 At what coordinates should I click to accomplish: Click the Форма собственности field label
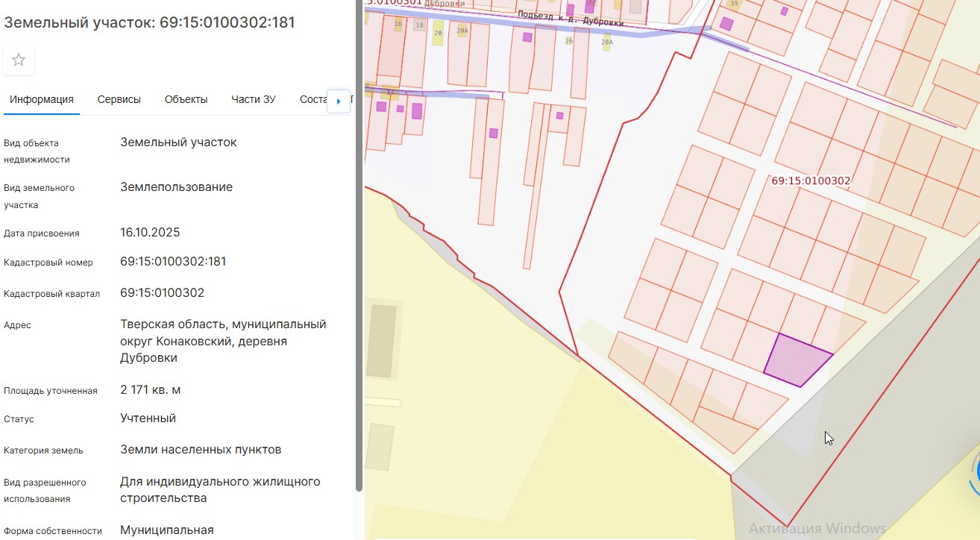click(x=52, y=531)
